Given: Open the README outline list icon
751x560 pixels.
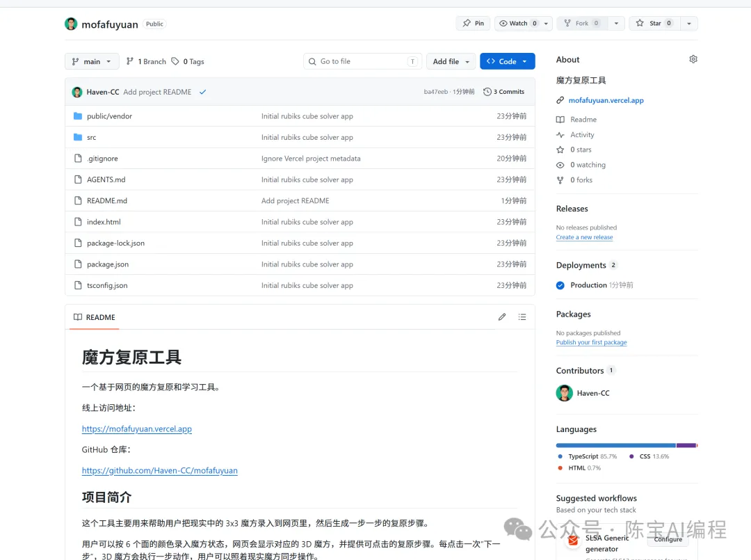Looking at the screenshot, I should pyautogui.click(x=522, y=317).
